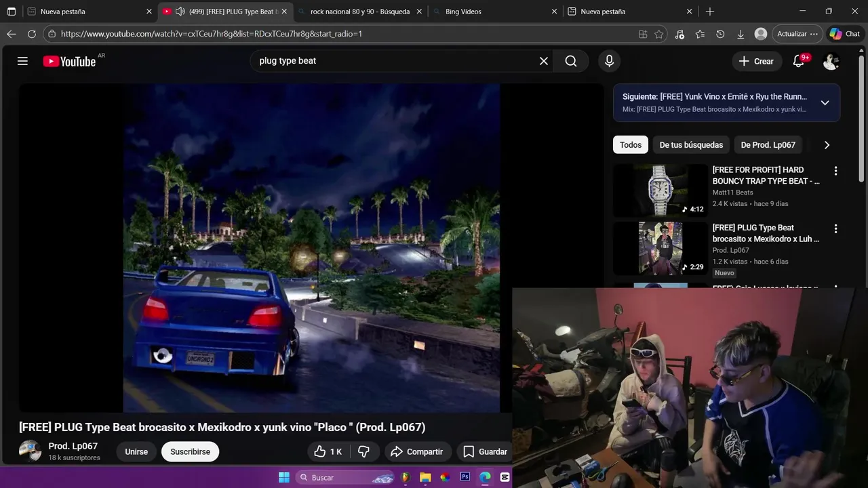The width and height of the screenshot is (868, 488).
Task: Like the video with thumbs up
Action: pos(328,451)
